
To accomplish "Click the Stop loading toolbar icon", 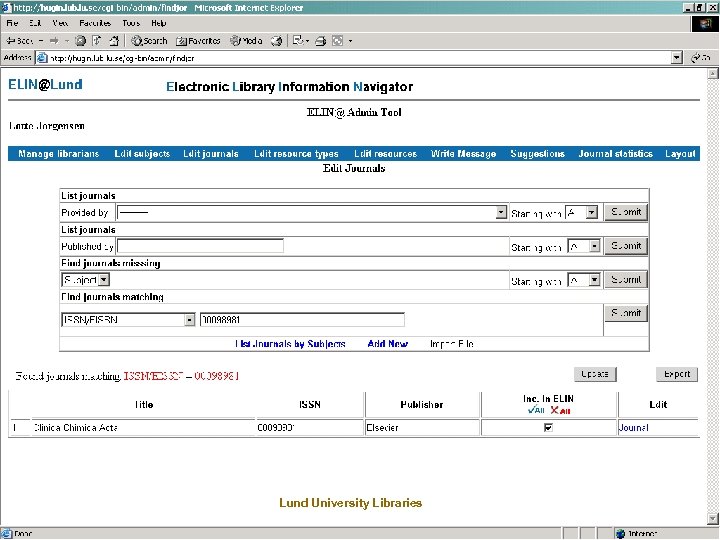I will click(x=80, y=41).
